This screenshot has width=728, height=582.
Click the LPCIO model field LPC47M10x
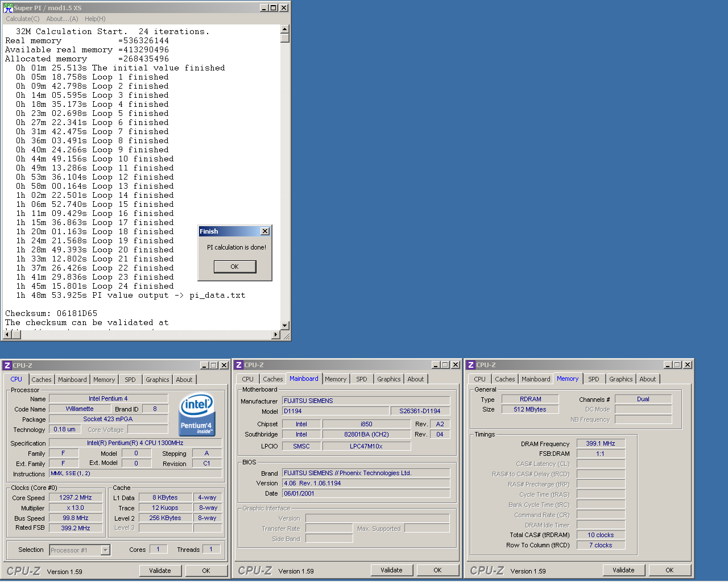pos(366,446)
